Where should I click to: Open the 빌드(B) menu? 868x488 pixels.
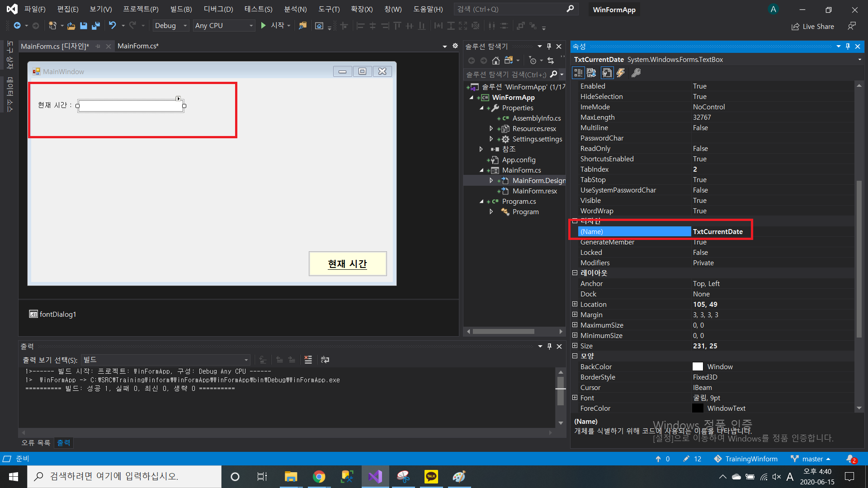[181, 9]
